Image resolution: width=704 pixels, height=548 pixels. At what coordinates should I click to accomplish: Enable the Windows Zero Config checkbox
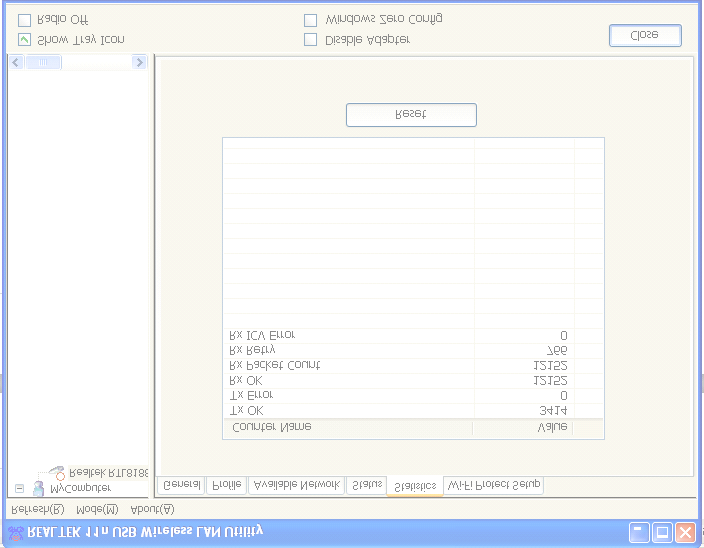pyautogui.click(x=310, y=20)
